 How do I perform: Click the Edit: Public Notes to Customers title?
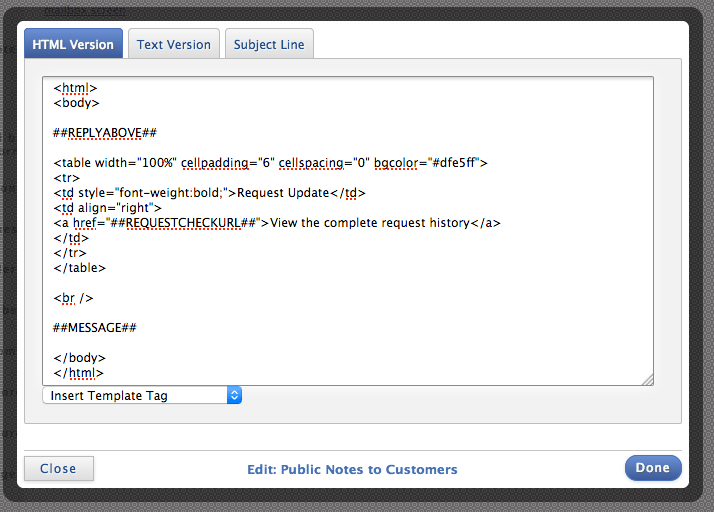click(x=352, y=469)
